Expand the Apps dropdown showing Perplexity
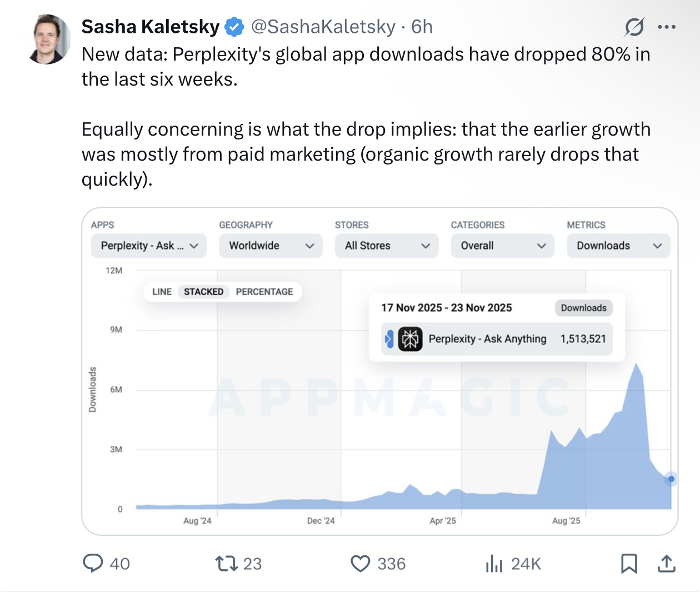This screenshot has width=700, height=592. point(149,246)
